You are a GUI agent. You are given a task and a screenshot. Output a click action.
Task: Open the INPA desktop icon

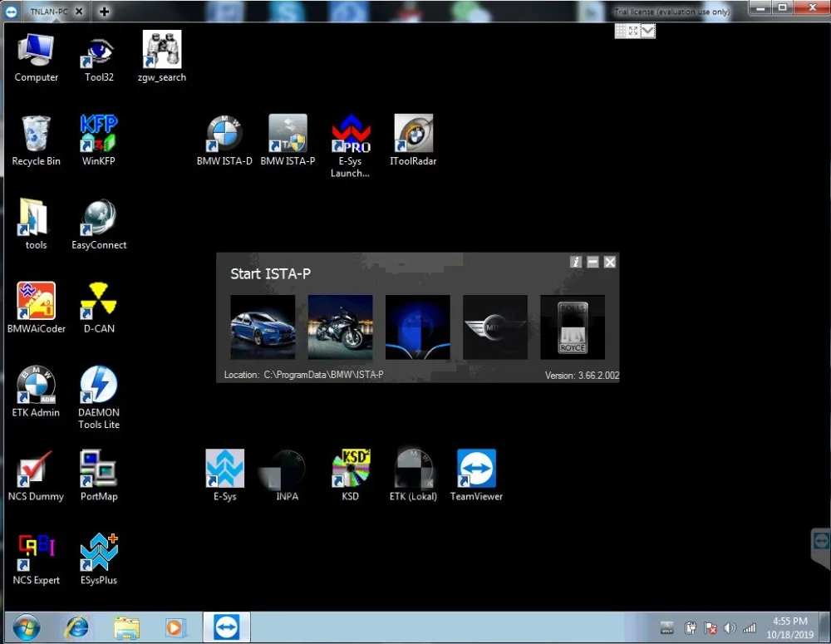click(x=288, y=475)
